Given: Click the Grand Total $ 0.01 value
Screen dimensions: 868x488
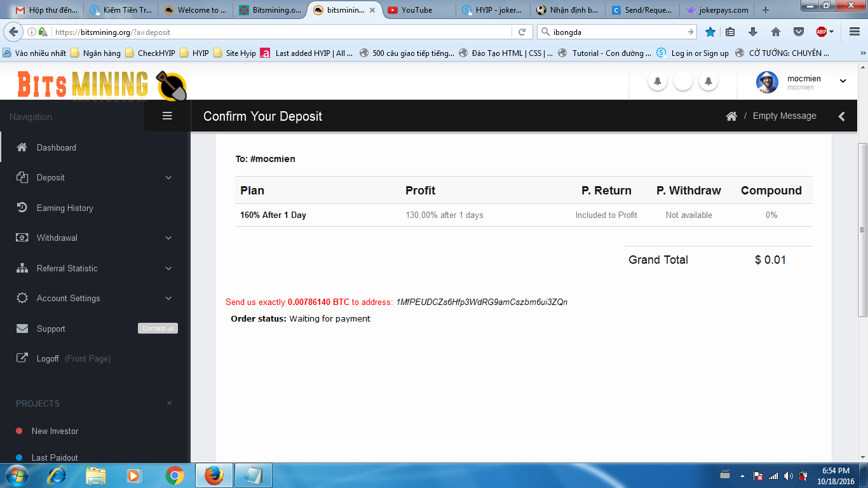Looking at the screenshot, I should tap(770, 259).
